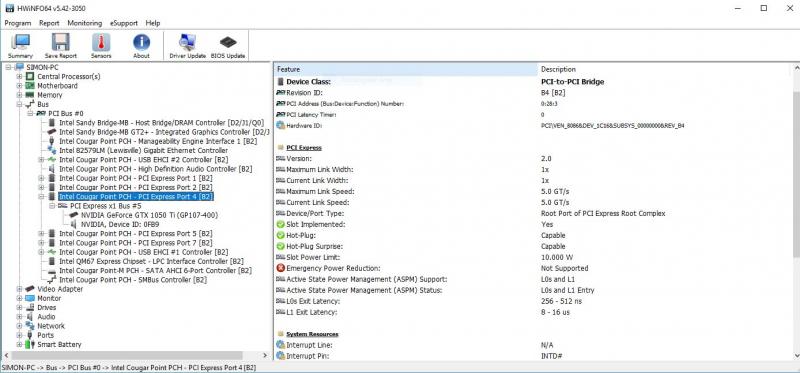This screenshot has height=373, width=800.
Task: Open the Help menu
Action: pyautogui.click(x=153, y=23)
